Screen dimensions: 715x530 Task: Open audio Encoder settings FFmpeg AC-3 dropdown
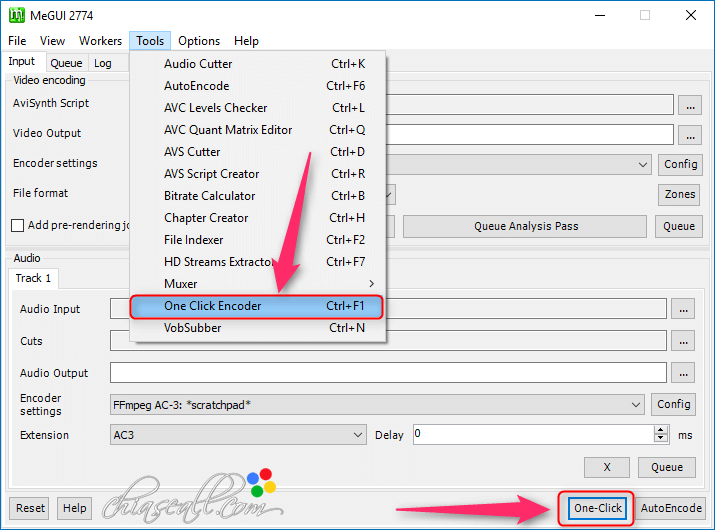pos(377,405)
